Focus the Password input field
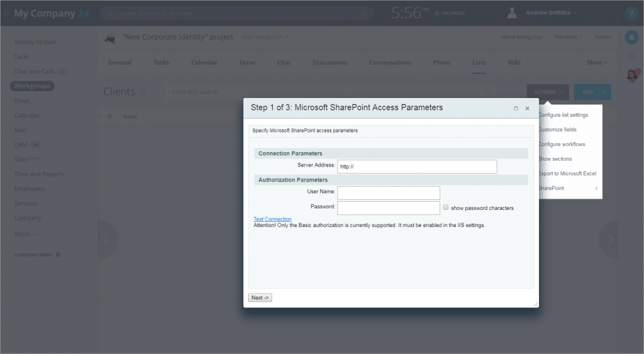The width and height of the screenshot is (644, 354). (389, 207)
